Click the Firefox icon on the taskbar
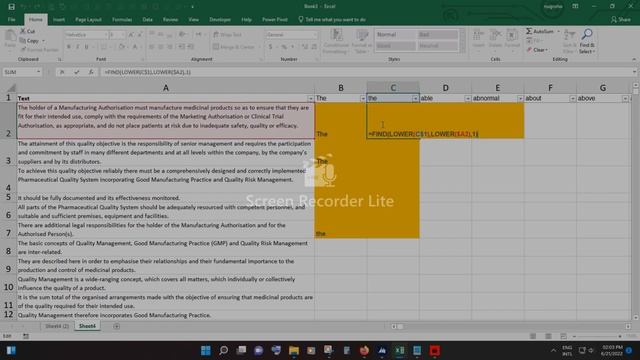Screen dimensions: 640x360 (364, 351)
